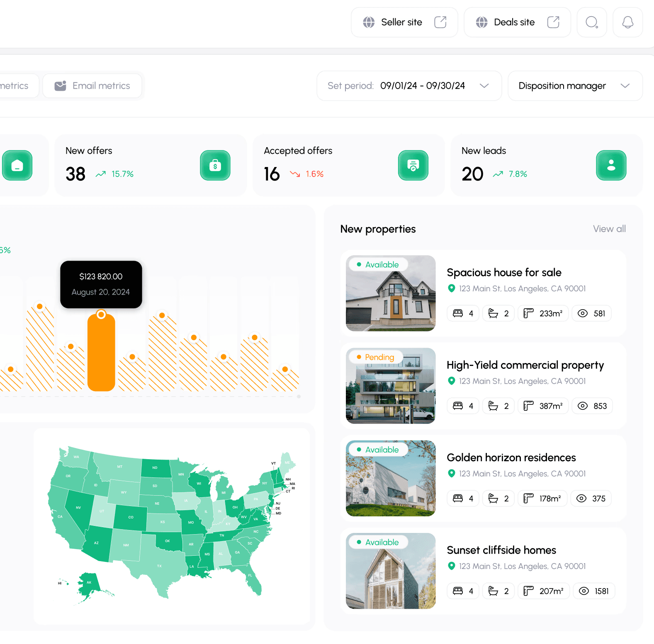Click Available badge on Spacious house
The width and height of the screenshot is (654, 644).
378,265
